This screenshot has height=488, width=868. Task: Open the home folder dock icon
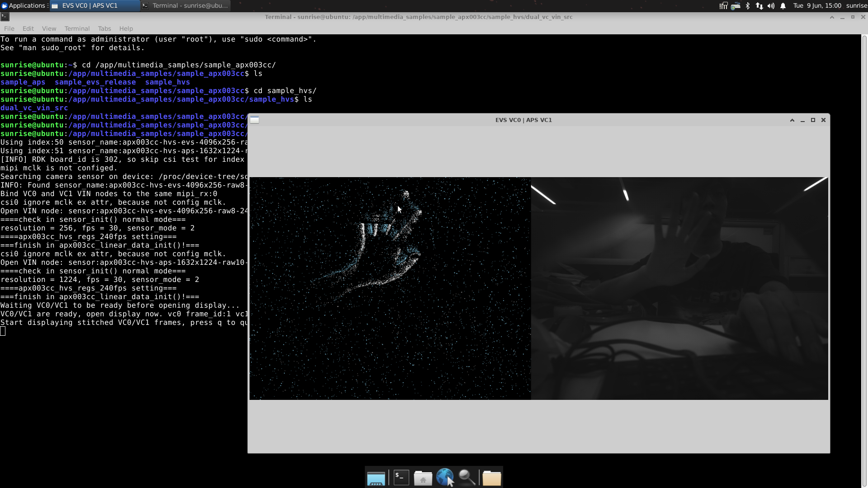(423, 478)
